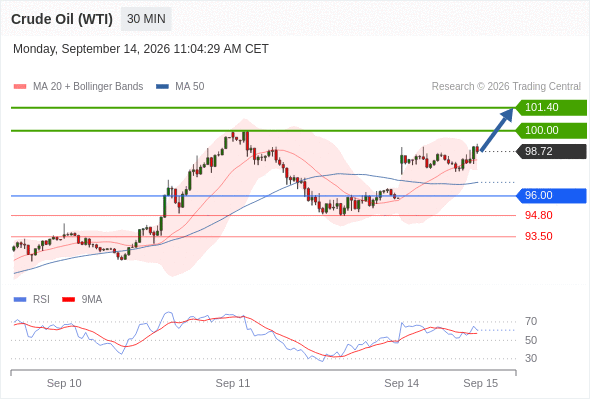This screenshot has width=590, height=400.
Task: Click the Sep 14 date axis label
Action: [401, 383]
